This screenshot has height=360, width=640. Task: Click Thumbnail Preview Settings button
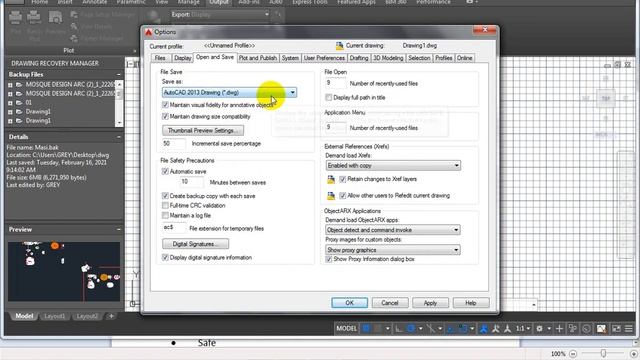pyautogui.click(x=203, y=131)
